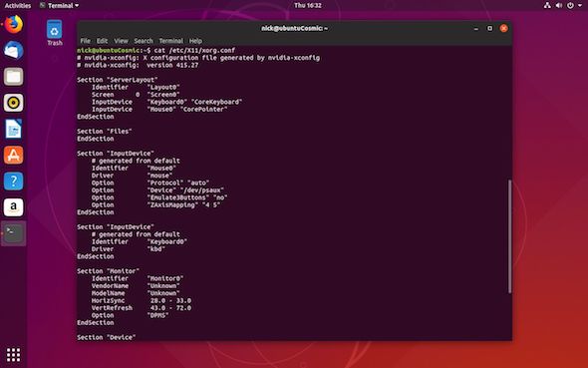Open the View menu
Screen dimensions: 588x368
click(122, 41)
